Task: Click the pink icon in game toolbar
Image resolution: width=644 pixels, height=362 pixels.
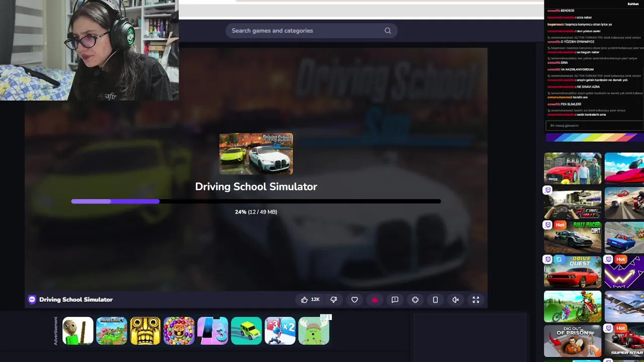Action: [x=375, y=300]
